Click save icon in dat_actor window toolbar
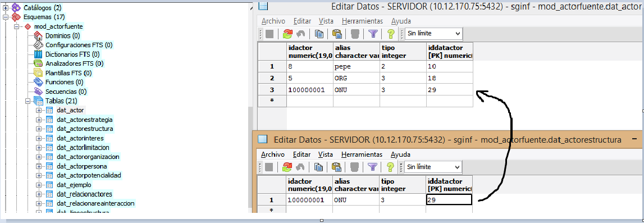Image resolution: width=644 pixels, height=223 pixels. (269, 34)
